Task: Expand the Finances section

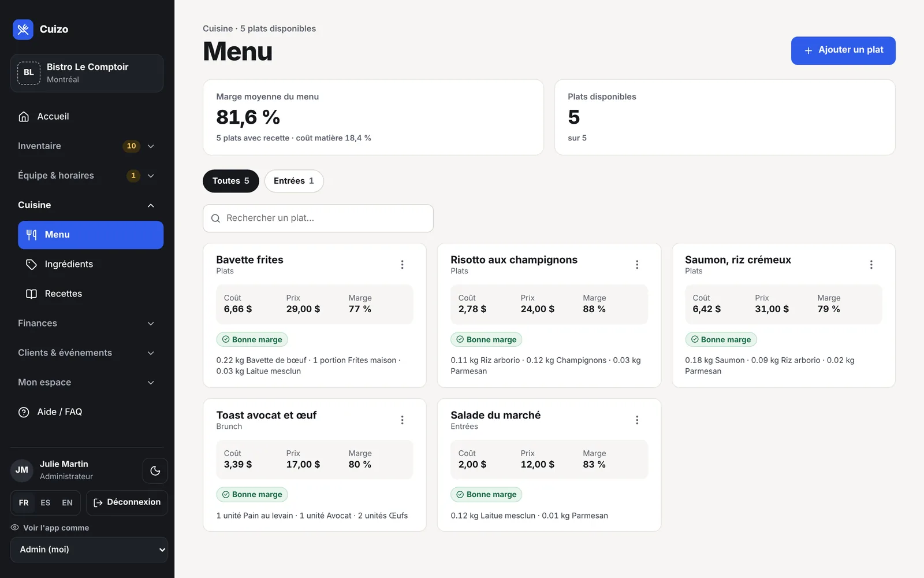Action: 87,324
